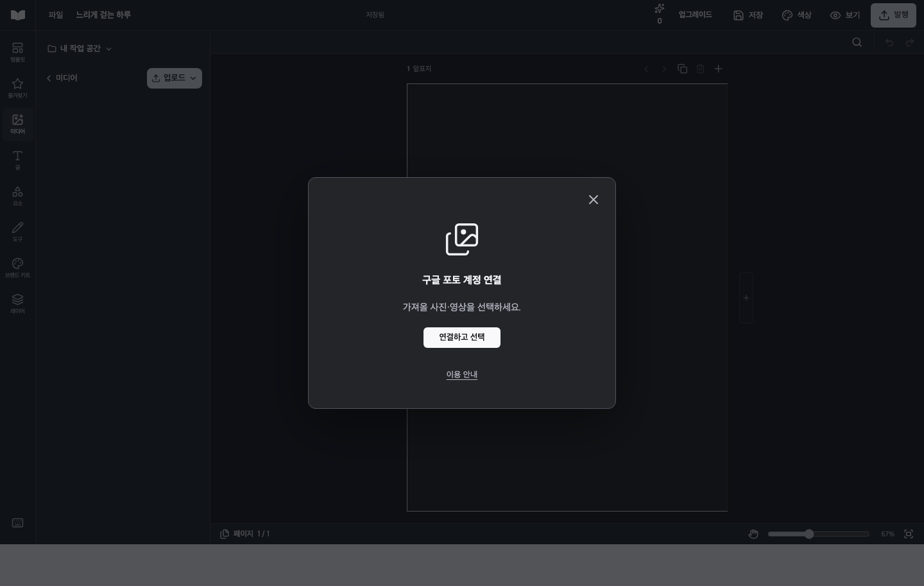Open the 보기 view menu
Viewport: 924px width, 586px height.
(x=844, y=15)
